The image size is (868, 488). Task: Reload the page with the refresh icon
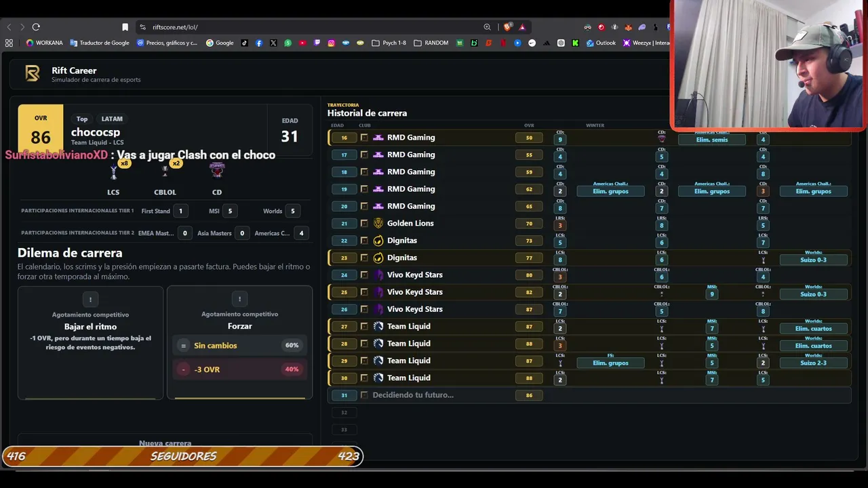pos(36,27)
